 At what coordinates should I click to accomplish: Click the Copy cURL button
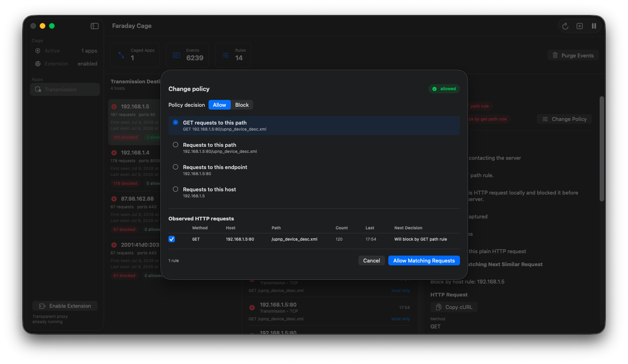point(454,307)
